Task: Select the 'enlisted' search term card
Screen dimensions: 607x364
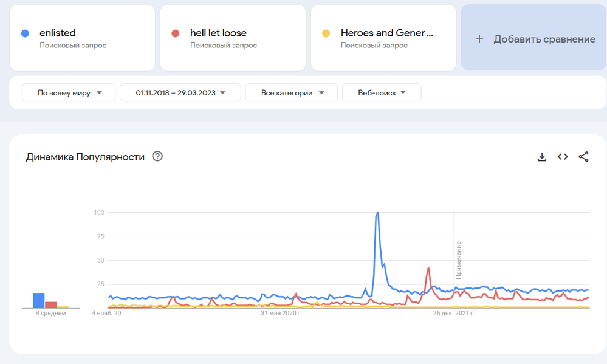Action: click(x=82, y=38)
